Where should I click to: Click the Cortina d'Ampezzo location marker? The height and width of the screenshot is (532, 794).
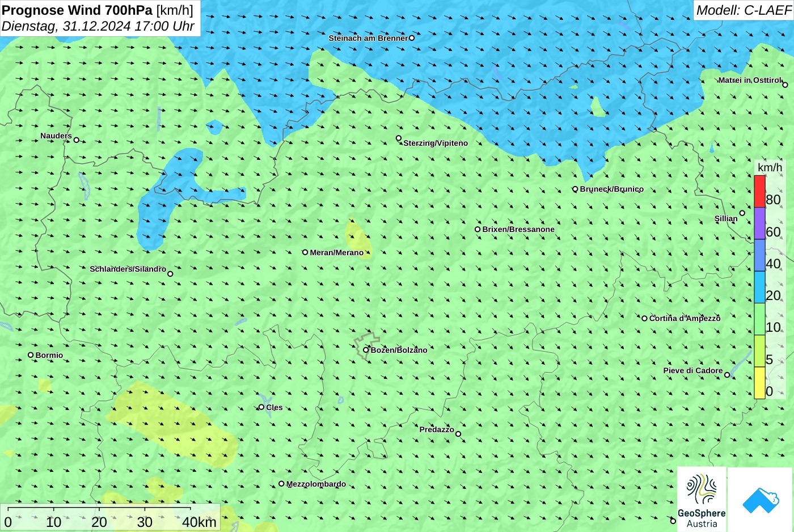(644, 318)
